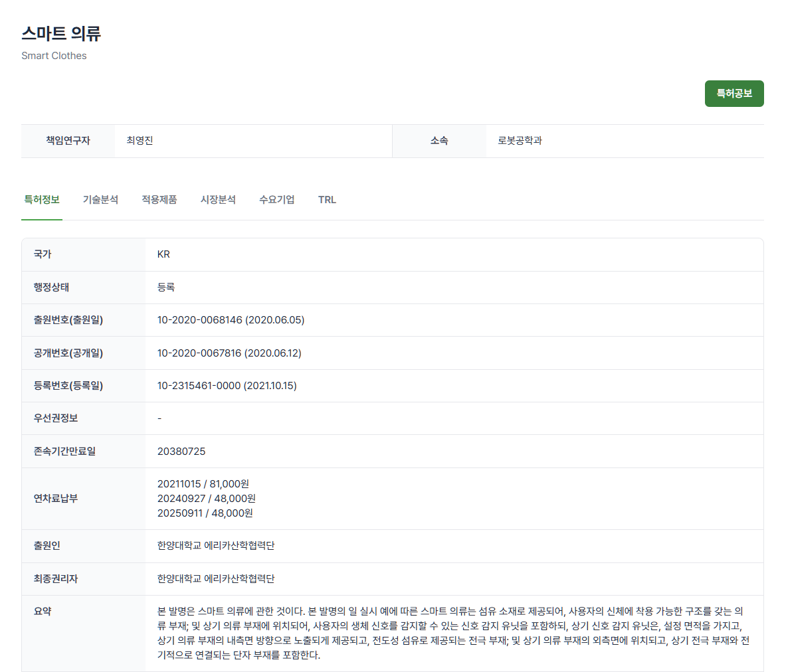Image resolution: width=786 pixels, height=672 pixels.
Task: Click the KR country value
Action: [x=163, y=254]
